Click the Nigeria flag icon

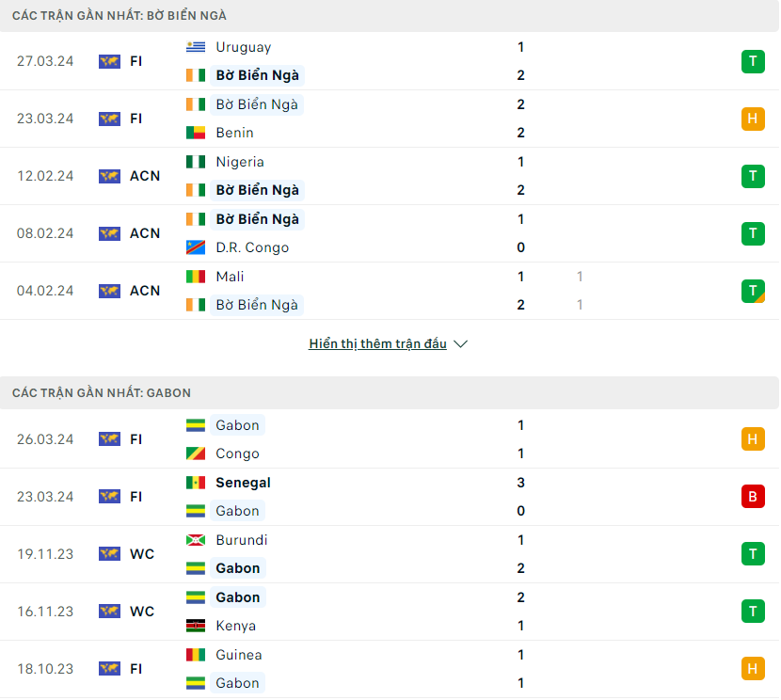(196, 162)
